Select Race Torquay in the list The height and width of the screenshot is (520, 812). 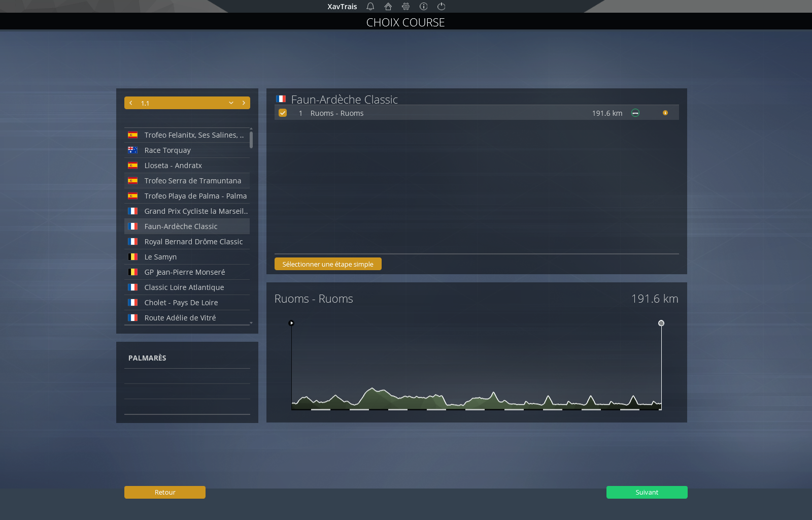(187, 150)
